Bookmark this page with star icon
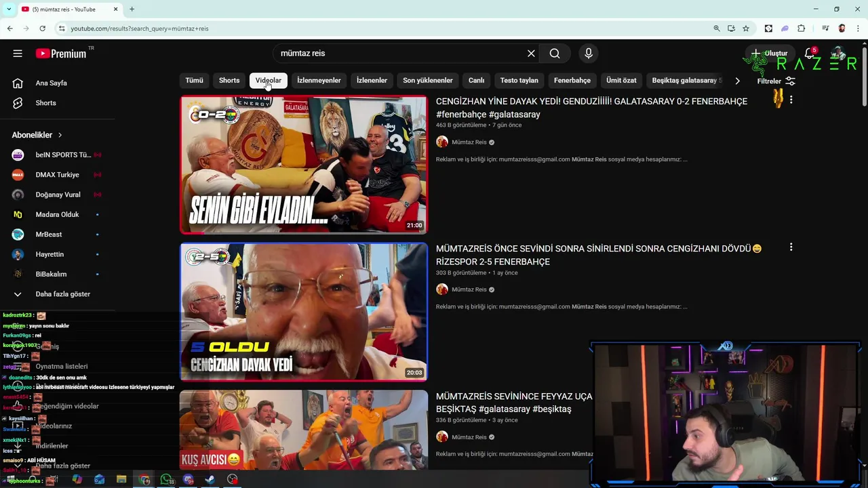 746,28
